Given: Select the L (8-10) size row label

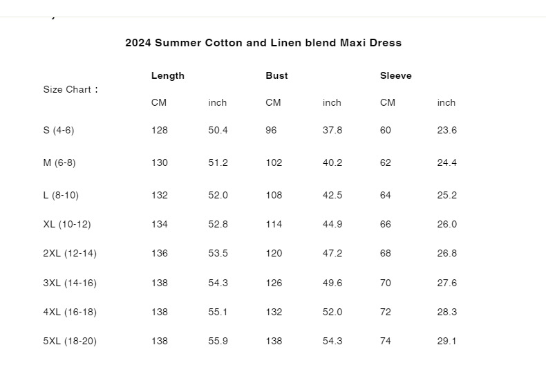Looking at the screenshot, I should 61,195.
